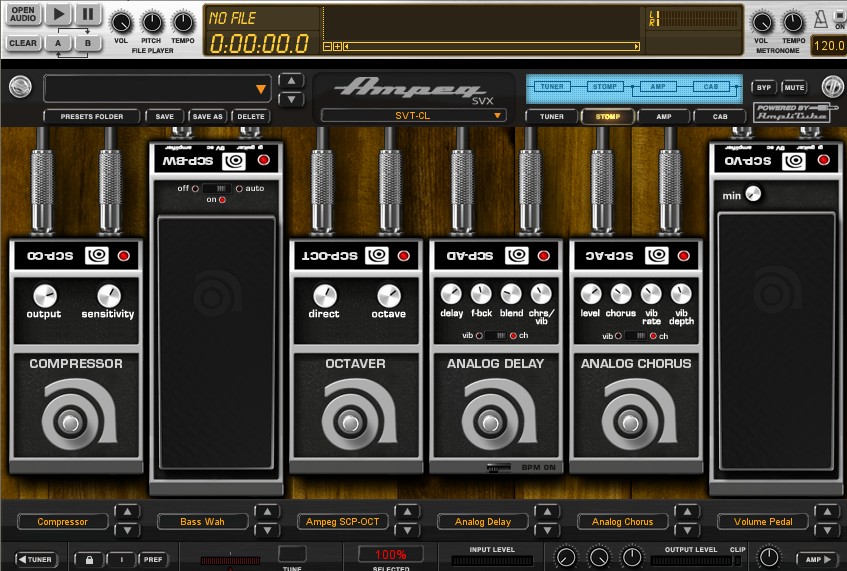Switch to the Tuner tab

(552, 117)
